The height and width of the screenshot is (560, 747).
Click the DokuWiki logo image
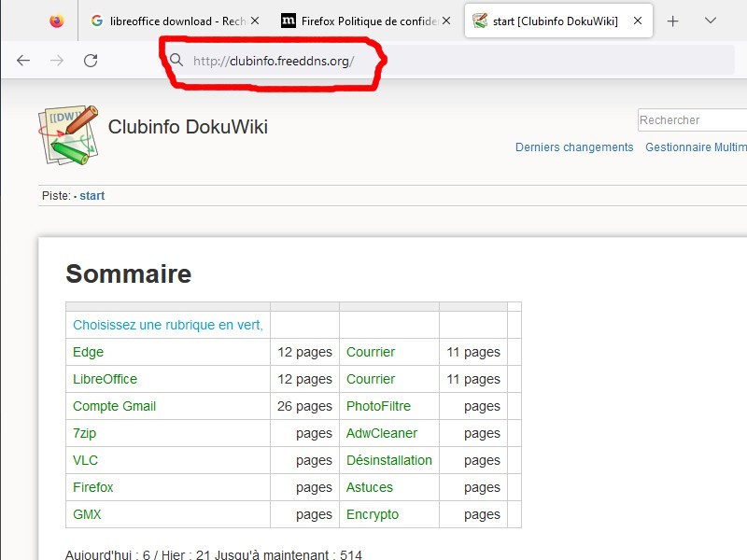pos(68,135)
